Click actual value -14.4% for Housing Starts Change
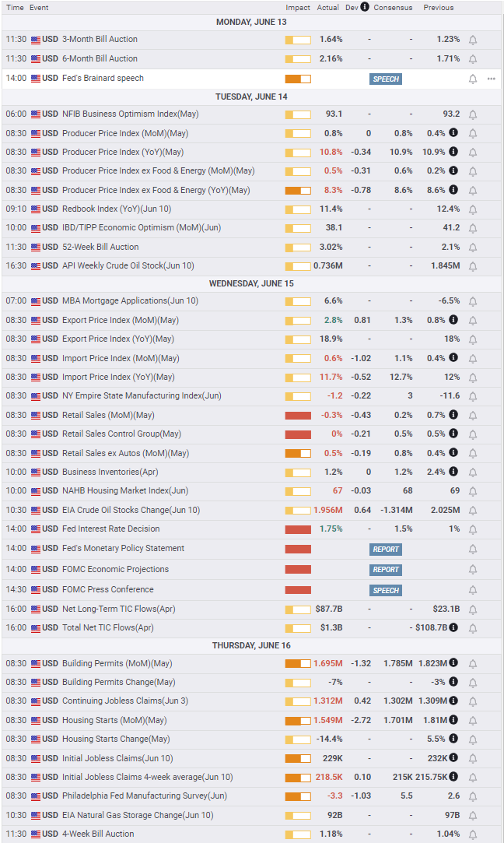This screenshot has height=843, width=504. pyautogui.click(x=329, y=739)
